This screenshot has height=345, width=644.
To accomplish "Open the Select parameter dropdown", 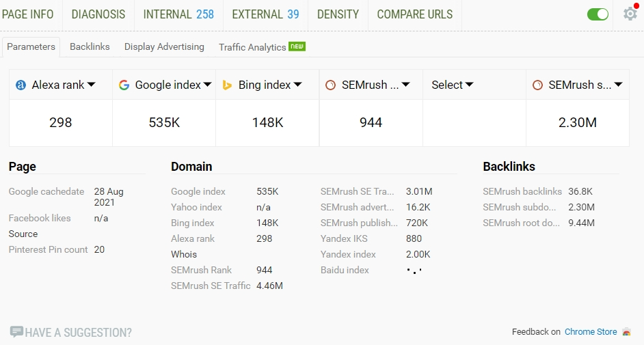I will coord(452,85).
